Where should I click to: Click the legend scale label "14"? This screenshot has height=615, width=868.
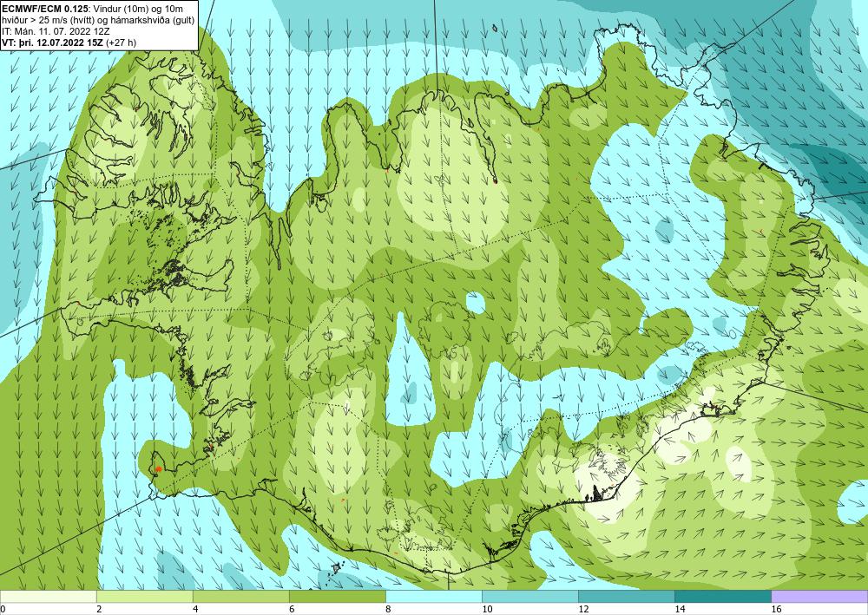(x=680, y=610)
